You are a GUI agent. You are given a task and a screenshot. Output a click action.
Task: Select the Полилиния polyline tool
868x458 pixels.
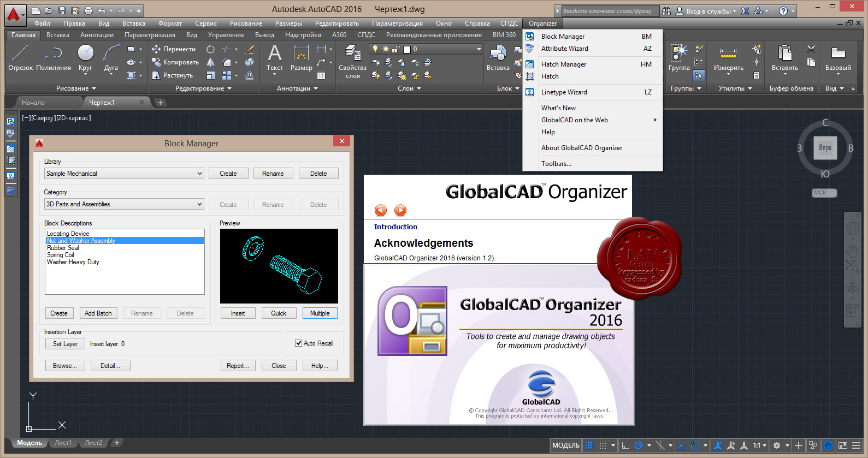54,57
